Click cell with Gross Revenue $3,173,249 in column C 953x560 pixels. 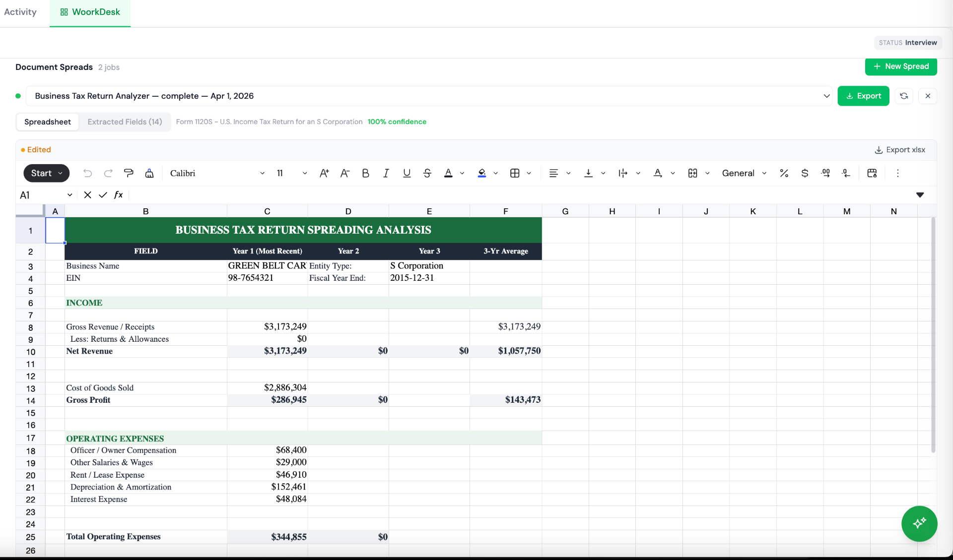267,327
